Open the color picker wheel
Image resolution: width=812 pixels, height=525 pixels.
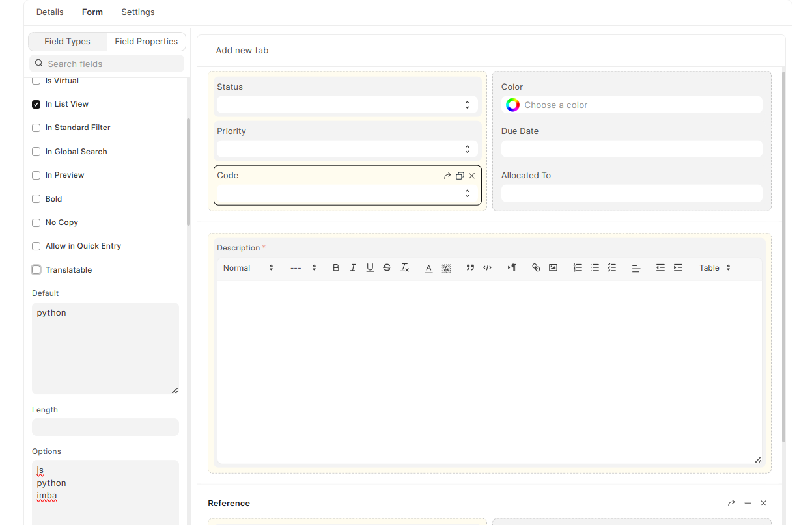[512, 105]
